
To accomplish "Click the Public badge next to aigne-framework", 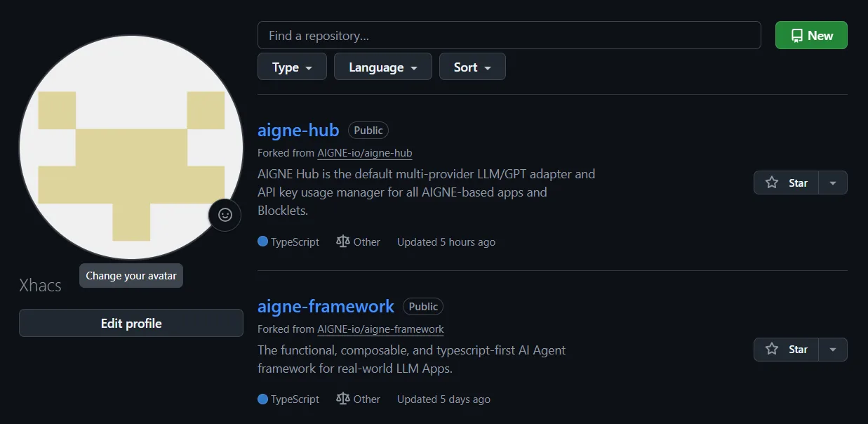I will tap(423, 307).
